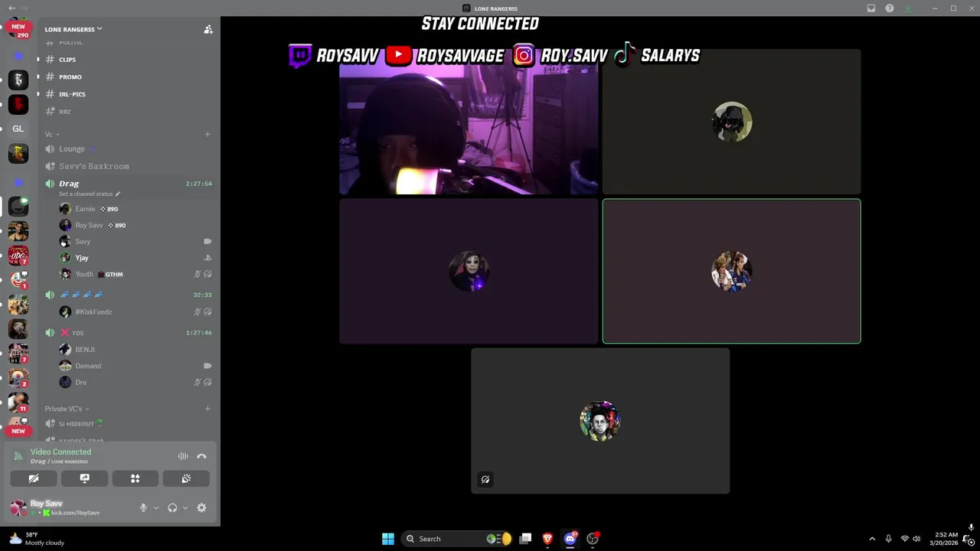Disconnect from the voice call

click(201, 456)
